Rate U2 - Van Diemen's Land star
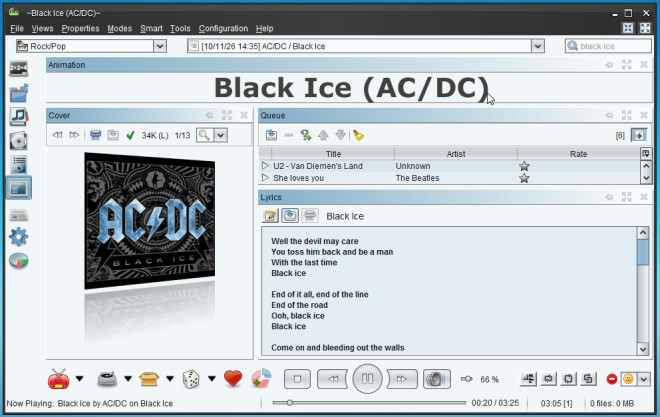This screenshot has width=660, height=417. pyautogui.click(x=524, y=166)
